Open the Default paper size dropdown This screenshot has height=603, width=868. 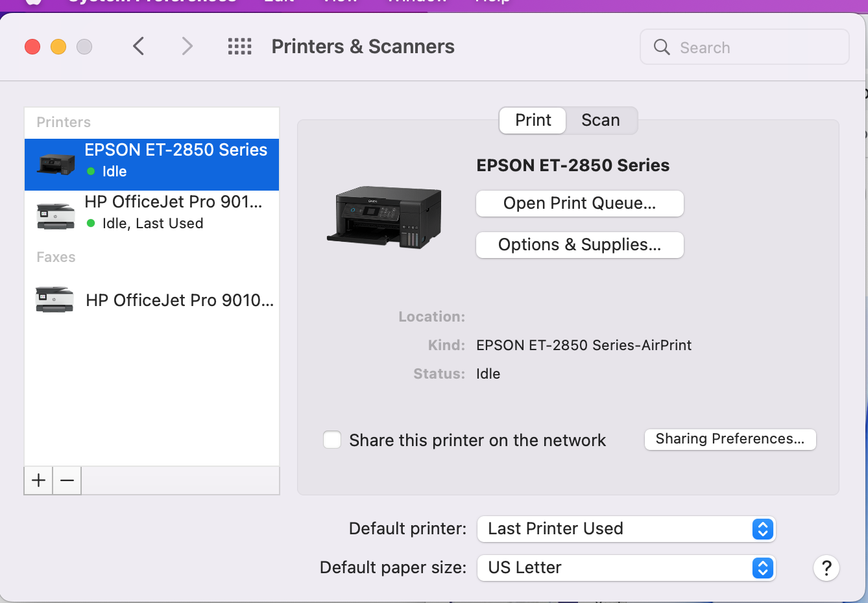click(627, 568)
